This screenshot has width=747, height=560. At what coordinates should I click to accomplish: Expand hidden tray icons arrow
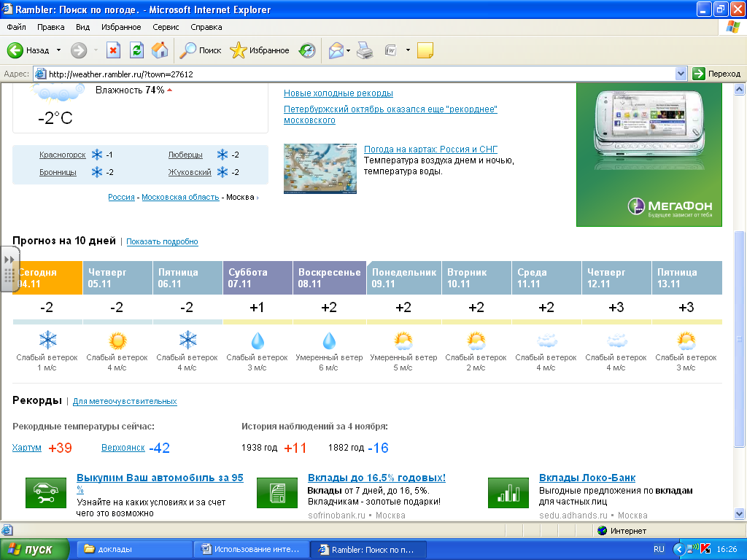(679, 549)
